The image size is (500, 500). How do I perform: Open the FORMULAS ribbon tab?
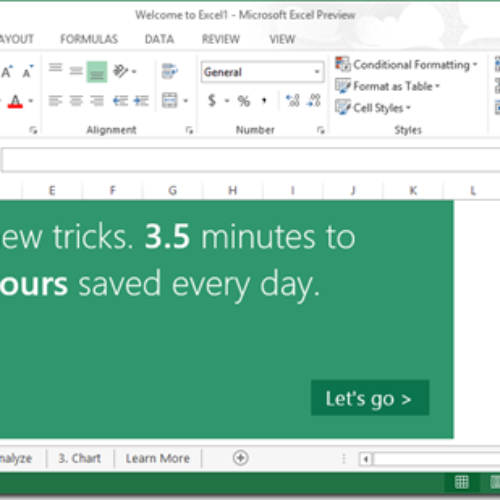coord(89,39)
